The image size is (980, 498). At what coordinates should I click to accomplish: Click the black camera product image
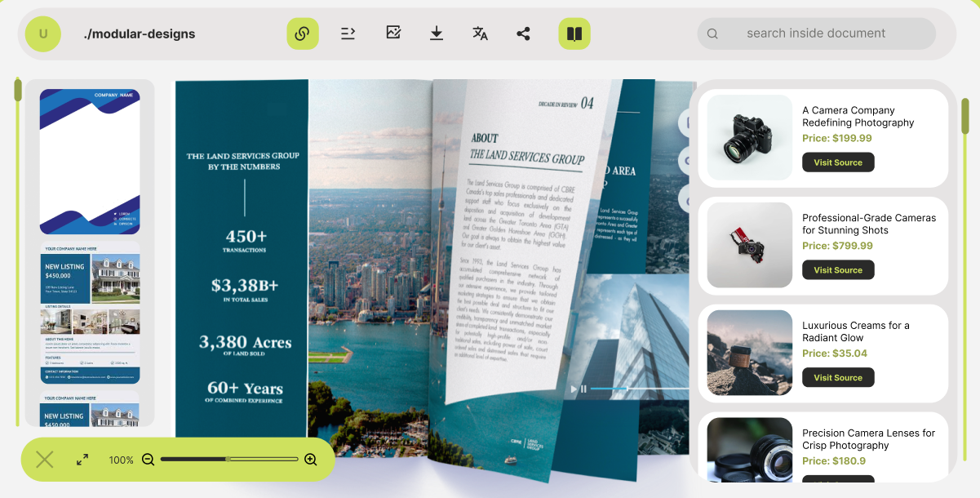(x=750, y=137)
